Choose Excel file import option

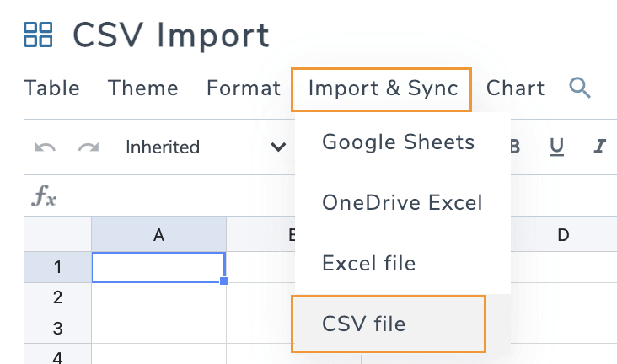coord(368,264)
